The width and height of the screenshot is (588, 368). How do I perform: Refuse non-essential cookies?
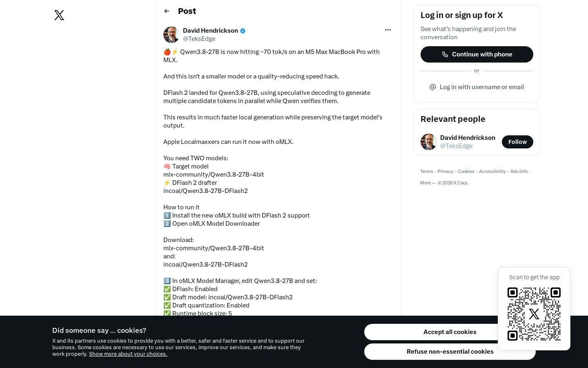[x=450, y=352]
